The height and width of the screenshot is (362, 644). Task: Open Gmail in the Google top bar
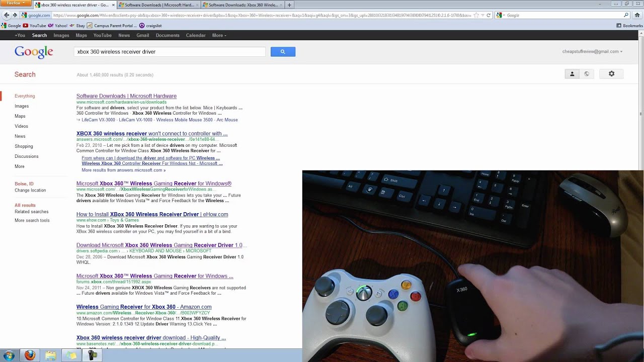click(x=143, y=35)
